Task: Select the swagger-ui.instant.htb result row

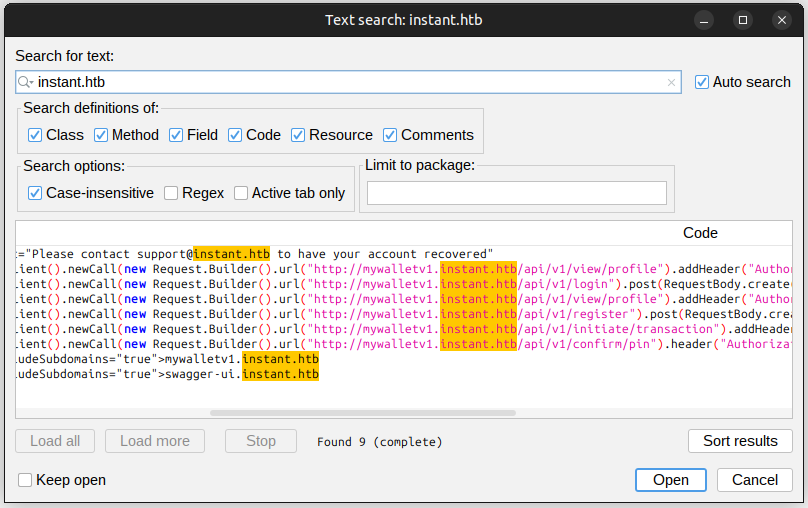Action: (x=240, y=374)
